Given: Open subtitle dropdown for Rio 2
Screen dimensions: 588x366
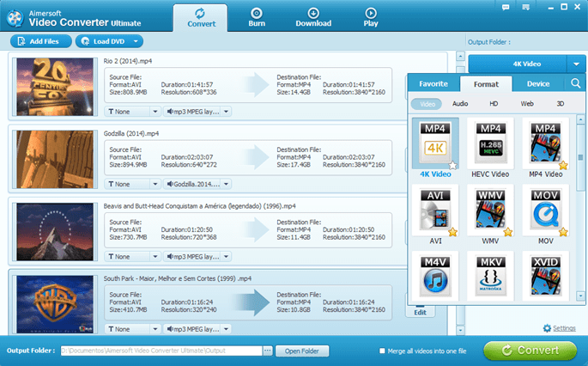Looking at the screenshot, I should [x=155, y=112].
